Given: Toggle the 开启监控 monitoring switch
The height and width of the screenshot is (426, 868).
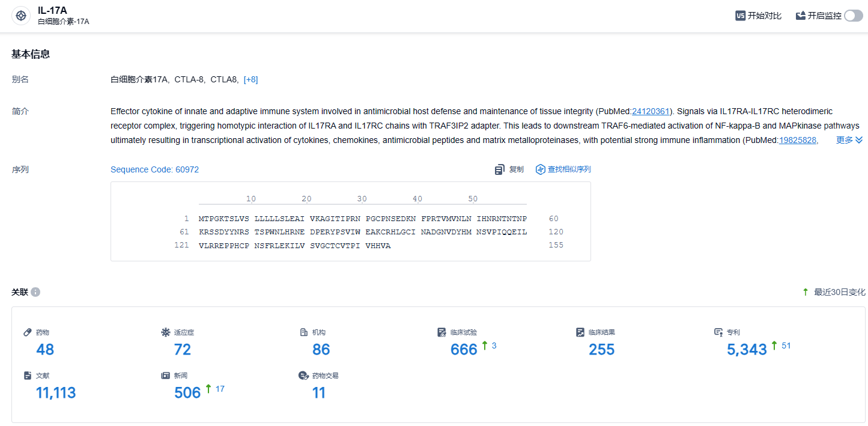Looking at the screenshot, I should coord(853,16).
